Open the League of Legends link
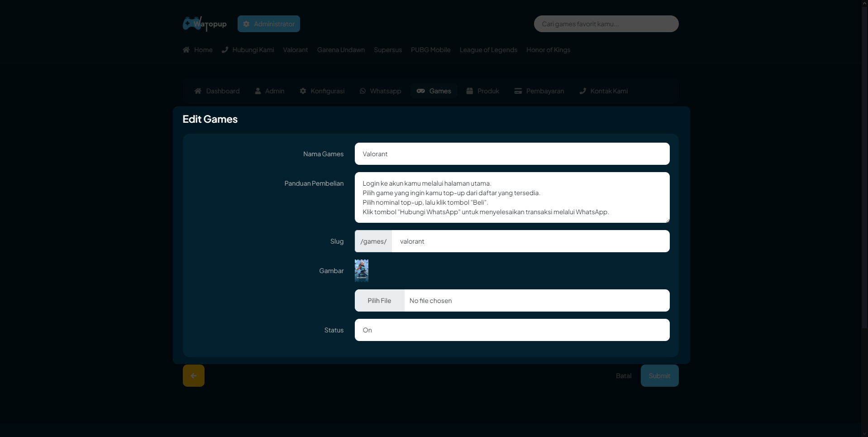The width and height of the screenshot is (868, 437). point(488,50)
